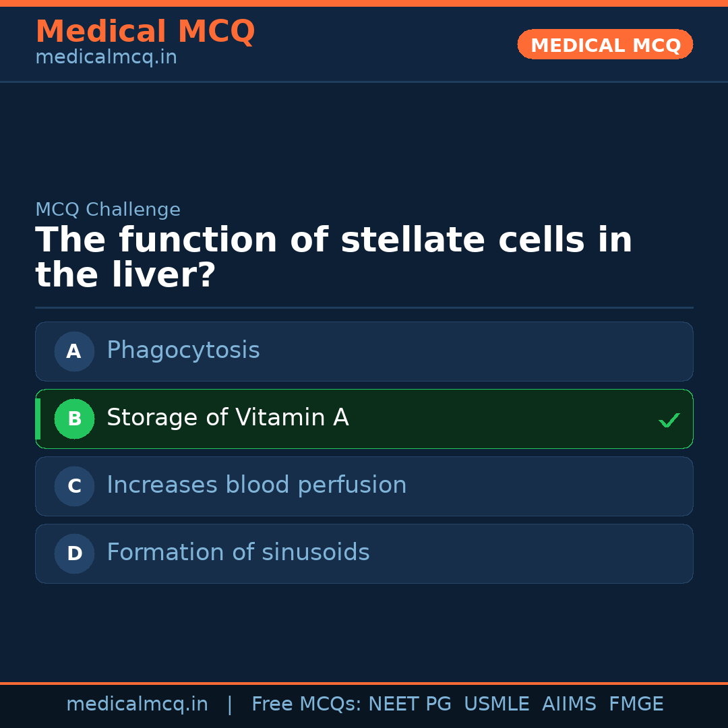The image size is (728, 728).
Task: Open the medicalmcq.in link below the header title
Action: [106, 57]
